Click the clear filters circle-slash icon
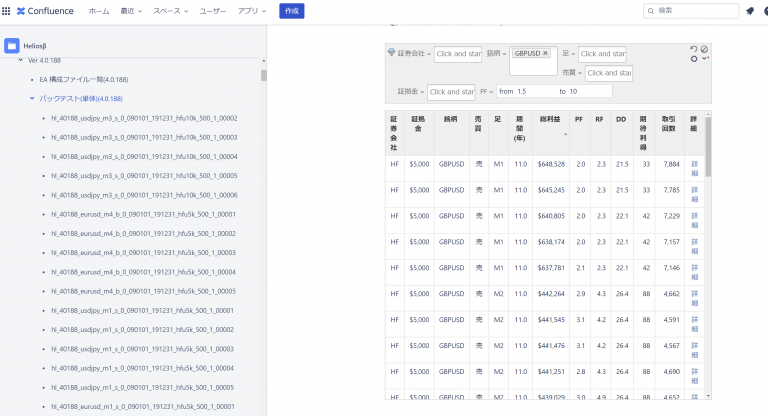The image size is (768, 416). (x=704, y=49)
